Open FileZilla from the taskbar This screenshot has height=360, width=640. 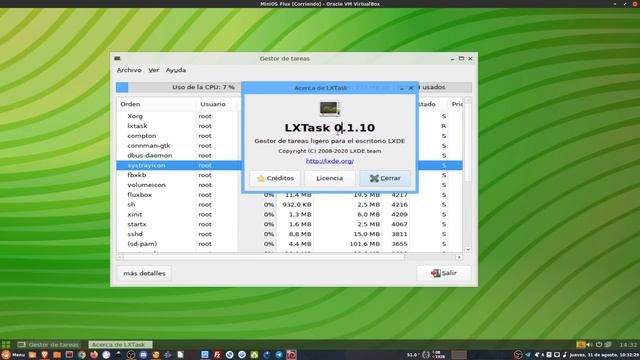(217, 355)
